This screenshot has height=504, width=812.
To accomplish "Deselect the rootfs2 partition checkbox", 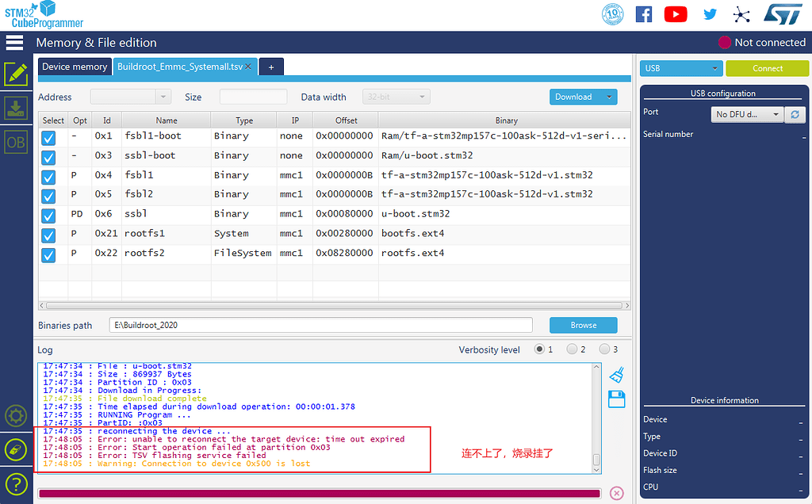I will pyautogui.click(x=48, y=253).
